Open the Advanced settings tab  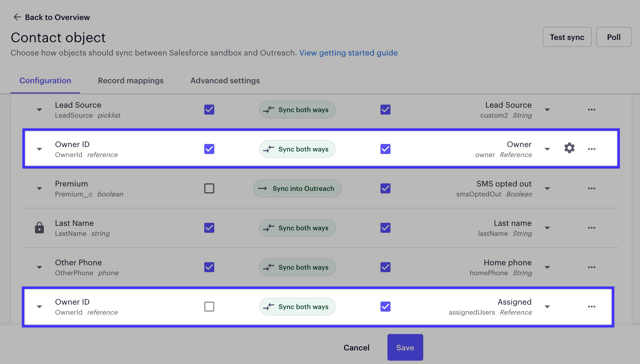(x=225, y=80)
